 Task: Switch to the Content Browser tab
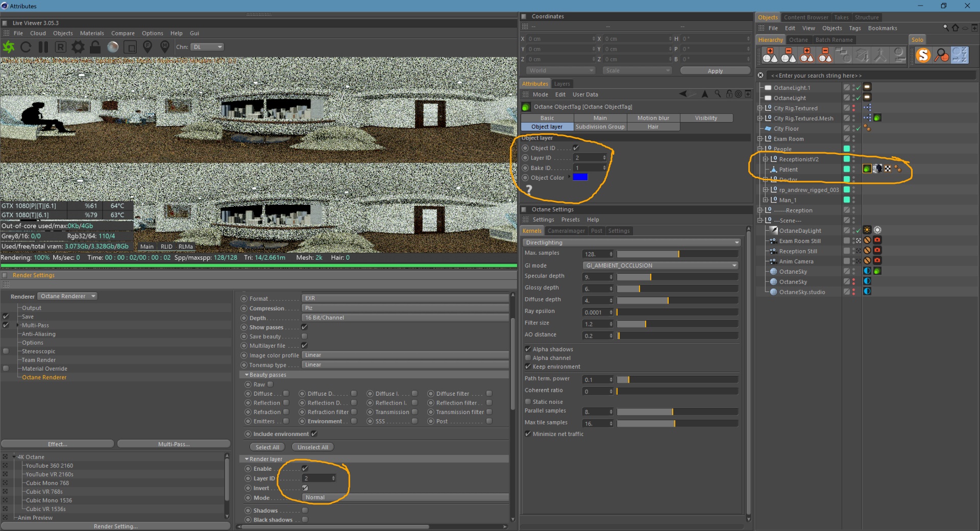pyautogui.click(x=806, y=17)
